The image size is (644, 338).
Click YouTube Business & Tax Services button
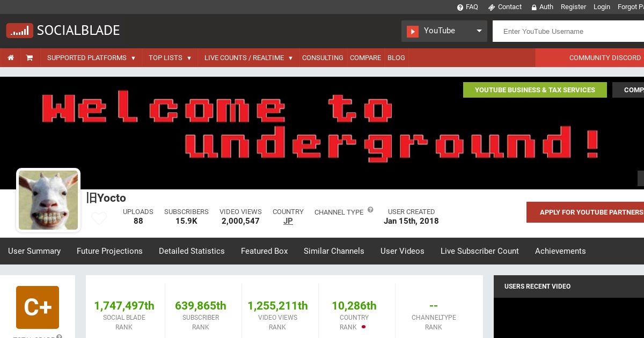click(x=535, y=90)
